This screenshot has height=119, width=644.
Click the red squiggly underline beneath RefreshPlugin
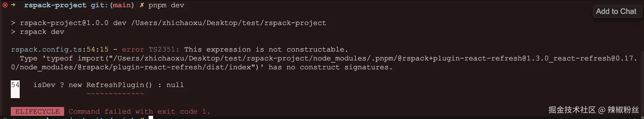[x=115, y=94]
